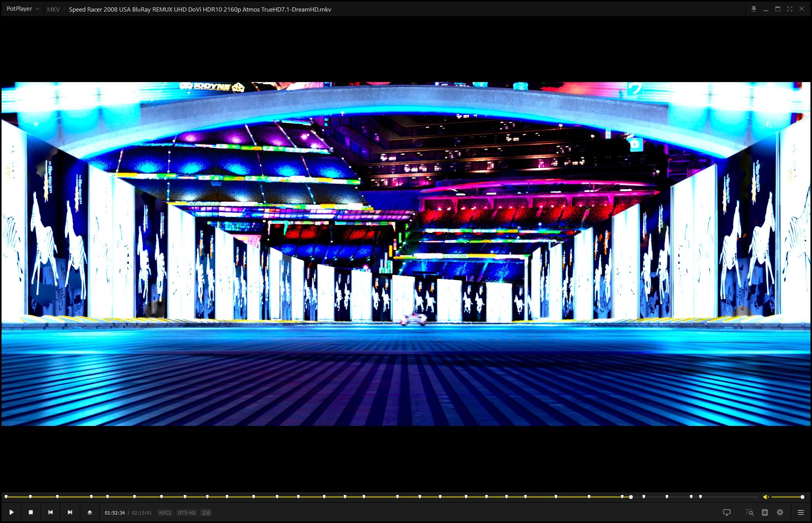Toggle the playlist panel icon

click(765, 513)
